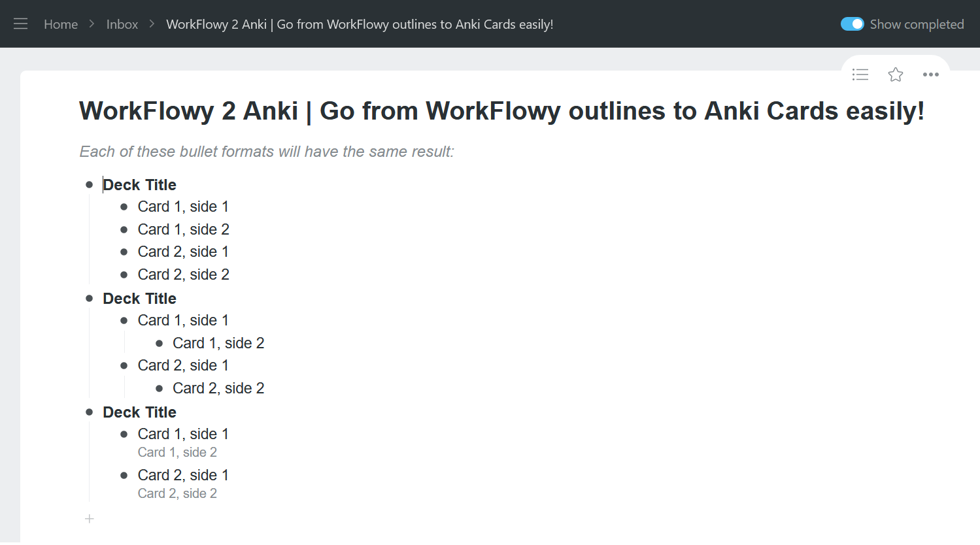Click the outline list view icon

pos(860,74)
